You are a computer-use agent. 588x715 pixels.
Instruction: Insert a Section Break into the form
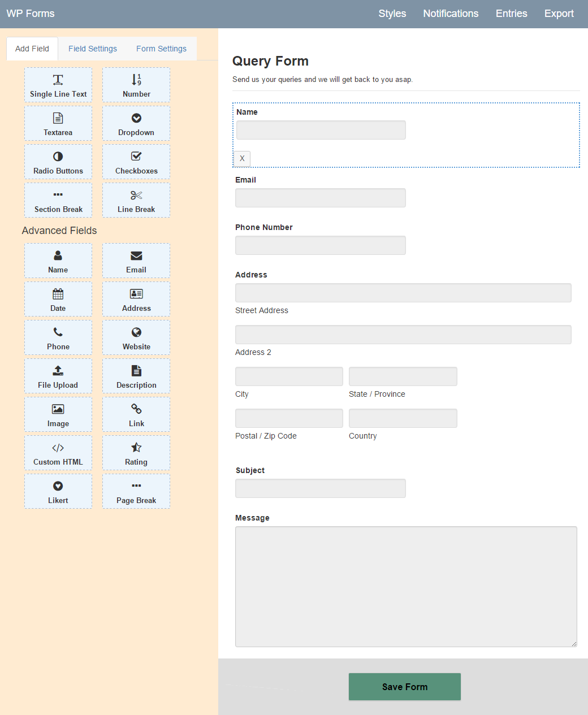[x=58, y=200]
